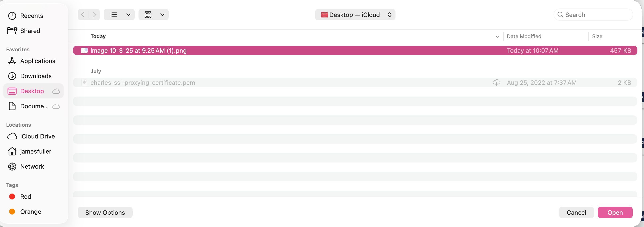Sort by the Size column
644x227 pixels.
597,36
